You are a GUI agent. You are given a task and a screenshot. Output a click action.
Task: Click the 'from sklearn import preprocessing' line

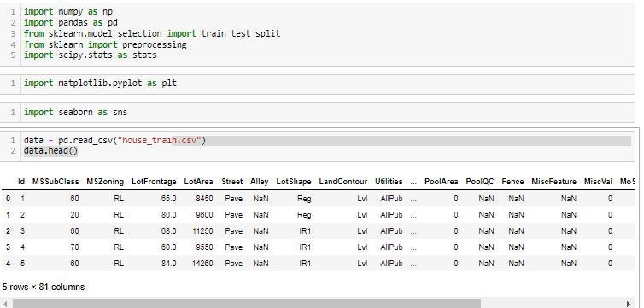click(105, 44)
